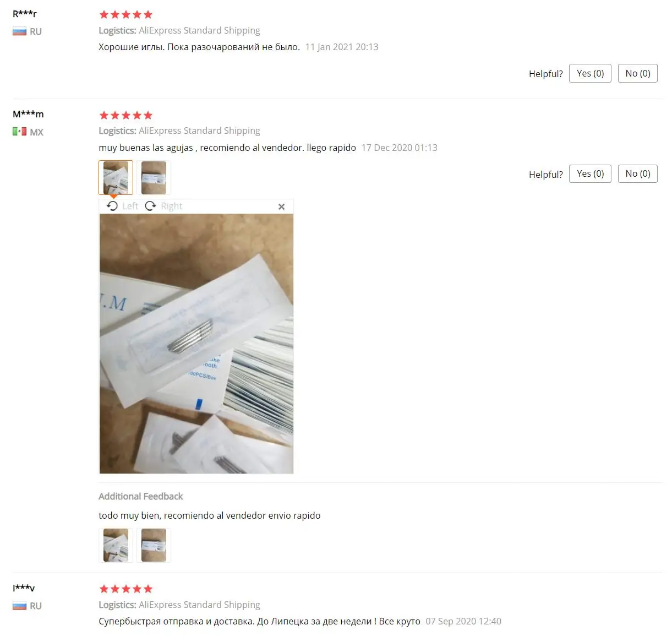Click the Russian flag icon beside I***v

(20, 606)
